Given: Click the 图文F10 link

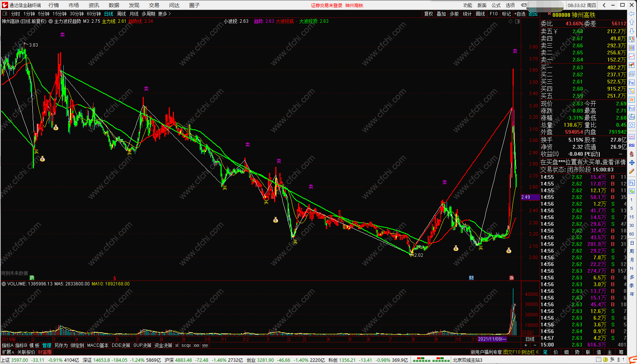Looking at the screenshot, I should pos(512,352).
